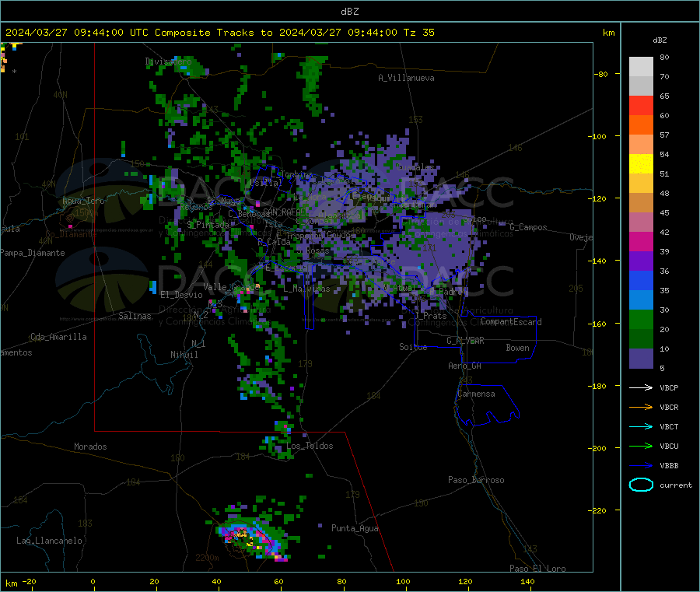The height and width of the screenshot is (592, 700).
Task: Click the 'Punta_Agua' map label
Action: (x=355, y=529)
